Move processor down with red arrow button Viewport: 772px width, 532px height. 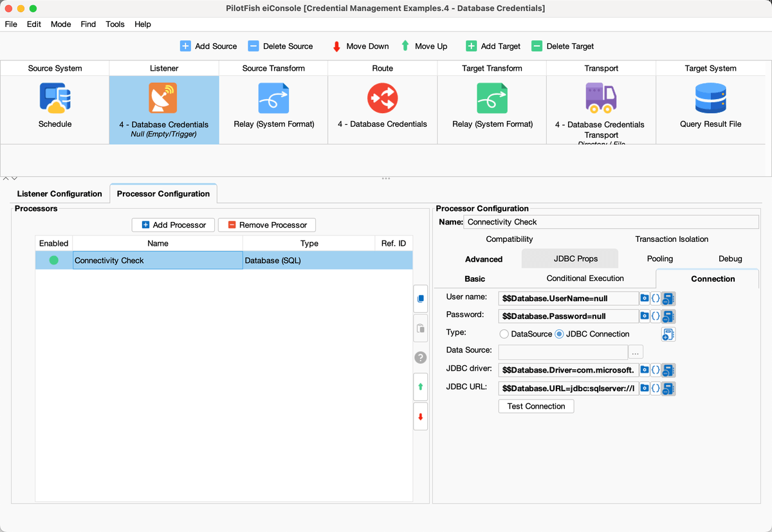[420, 416]
